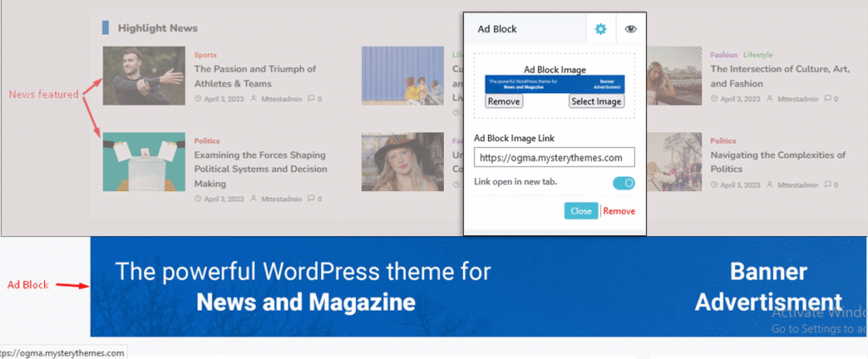This screenshot has height=359, width=868.
Task: Click the author icon beside Mttestadmin in Sports post
Action: 253,99
